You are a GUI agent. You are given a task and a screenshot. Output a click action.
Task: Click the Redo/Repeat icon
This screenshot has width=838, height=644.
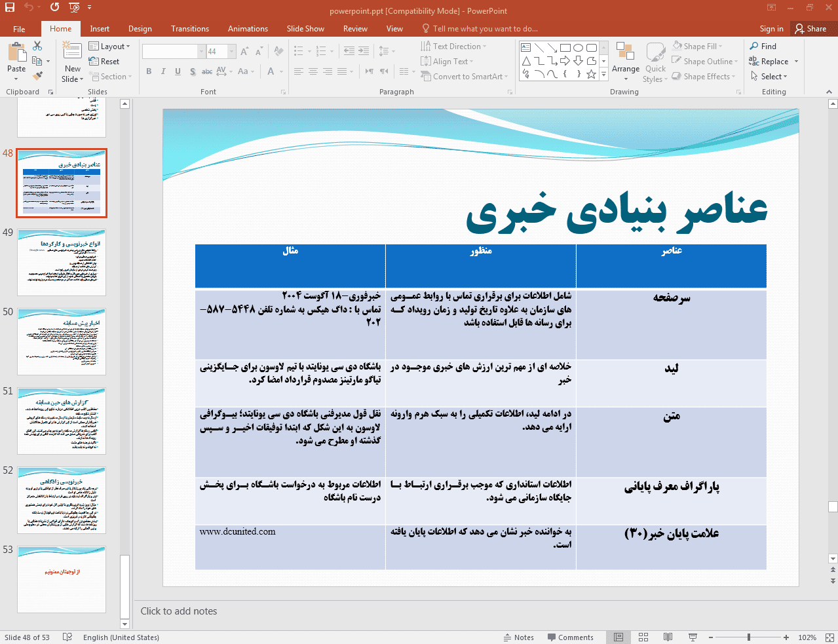pos(54,7)
